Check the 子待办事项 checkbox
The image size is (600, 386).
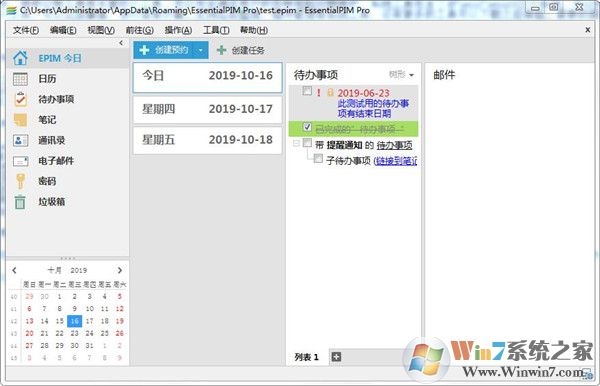[318, 158]
